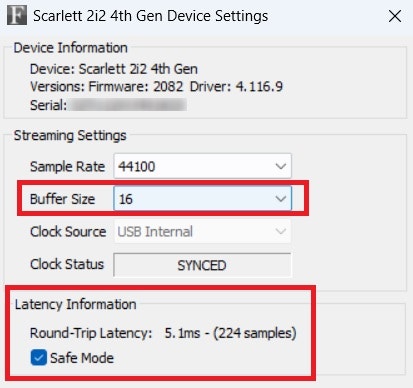The height and width of the screenshot is (388, 413).
Task: Click the Device: Scarlett 2i2 4th Gen line
Action: click(114, 69)
